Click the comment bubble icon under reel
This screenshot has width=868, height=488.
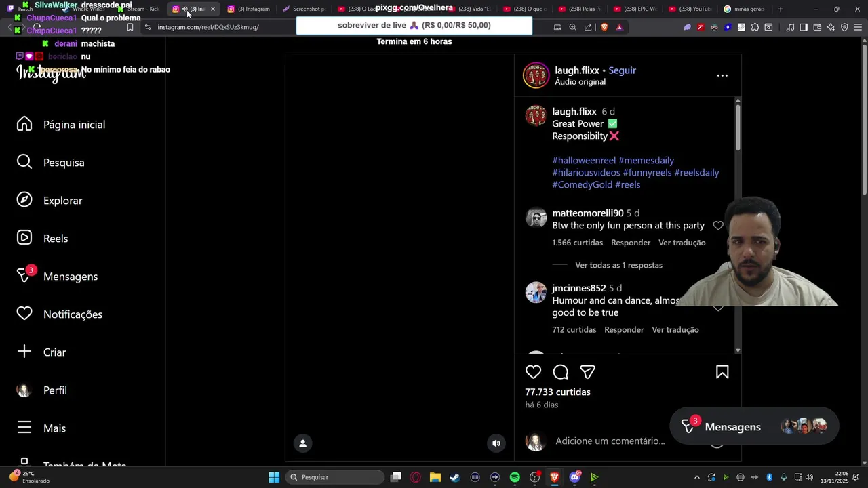(x=561, y=372)
